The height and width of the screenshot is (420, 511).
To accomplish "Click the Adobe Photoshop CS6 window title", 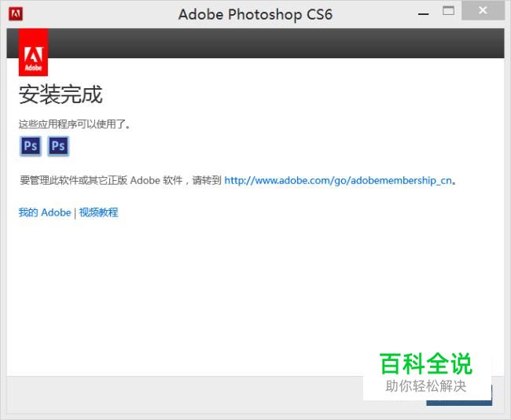I will [256, 14].
